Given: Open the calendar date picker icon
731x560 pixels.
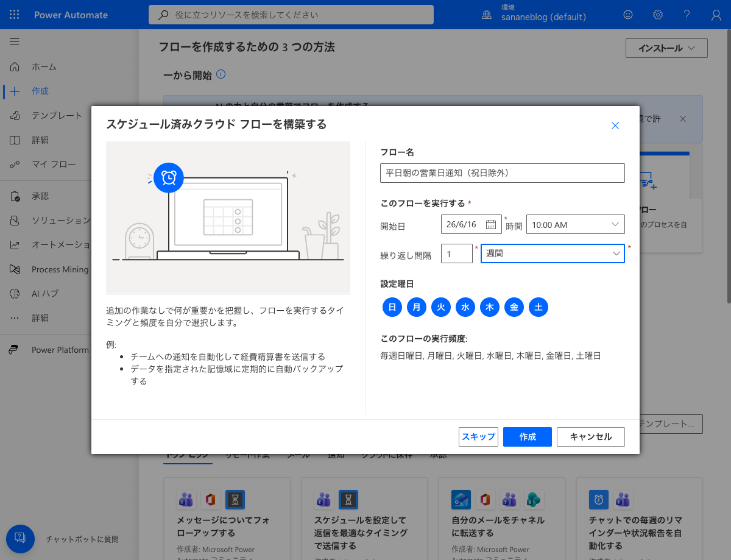Looking at the screenshot, I should pyautogui.click(x=491, y=224).
